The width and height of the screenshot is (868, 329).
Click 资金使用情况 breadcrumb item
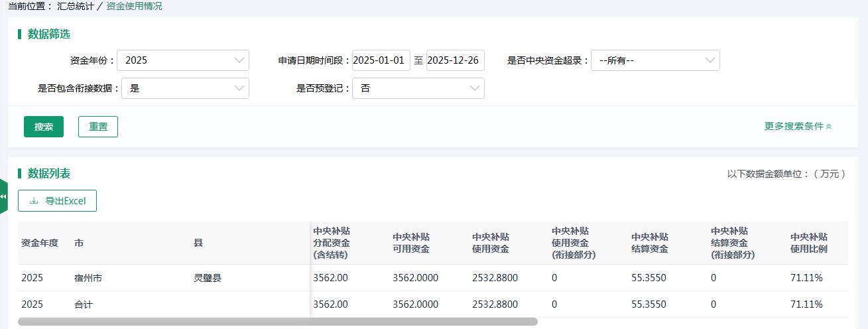134,6
